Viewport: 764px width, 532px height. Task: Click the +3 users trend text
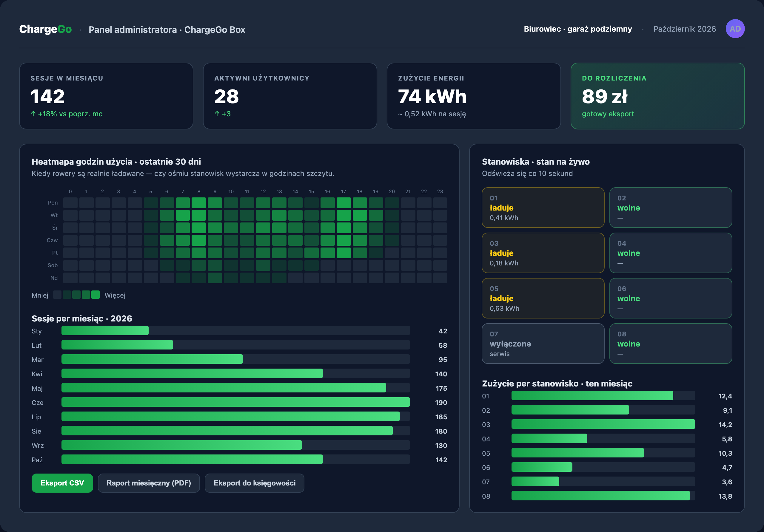point(223,114)
